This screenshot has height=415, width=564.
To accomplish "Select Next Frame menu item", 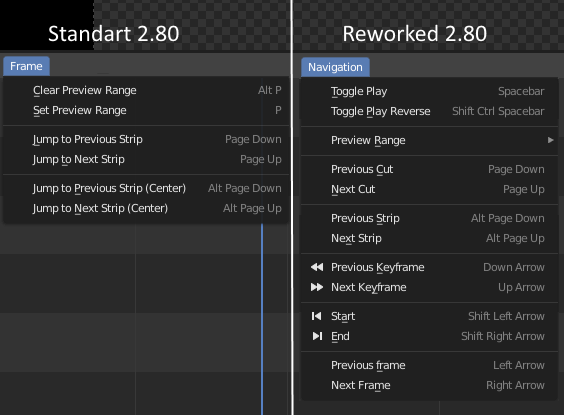I will pyautogui.click(x=429, y=385).
